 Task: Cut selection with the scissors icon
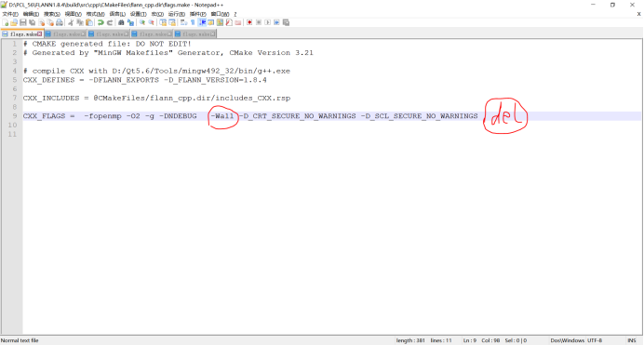[71, 22]
